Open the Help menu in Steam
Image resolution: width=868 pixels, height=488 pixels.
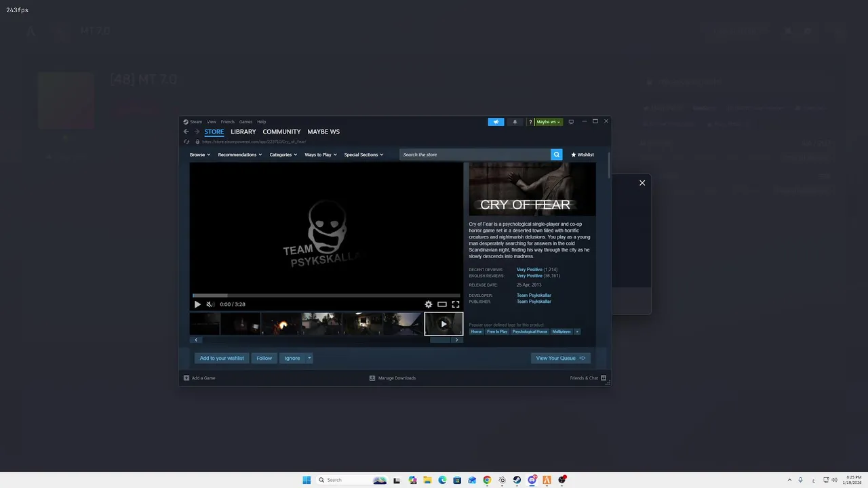click(x=261, y=122)
